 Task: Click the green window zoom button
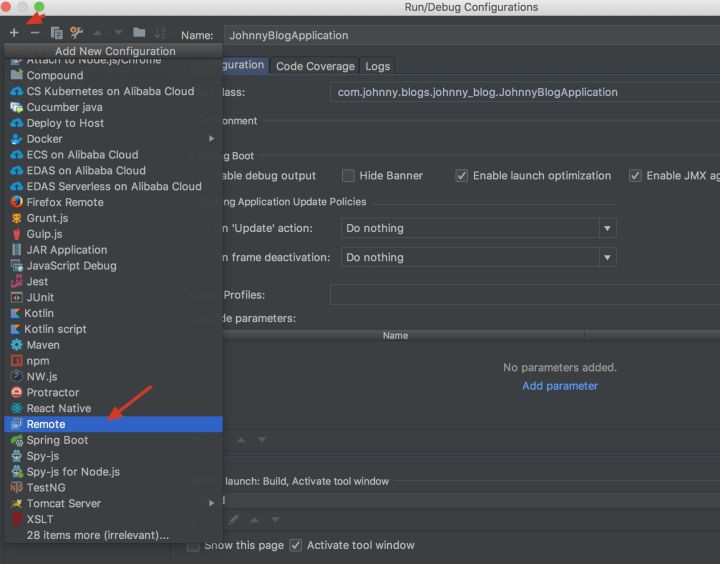(39, 6)
